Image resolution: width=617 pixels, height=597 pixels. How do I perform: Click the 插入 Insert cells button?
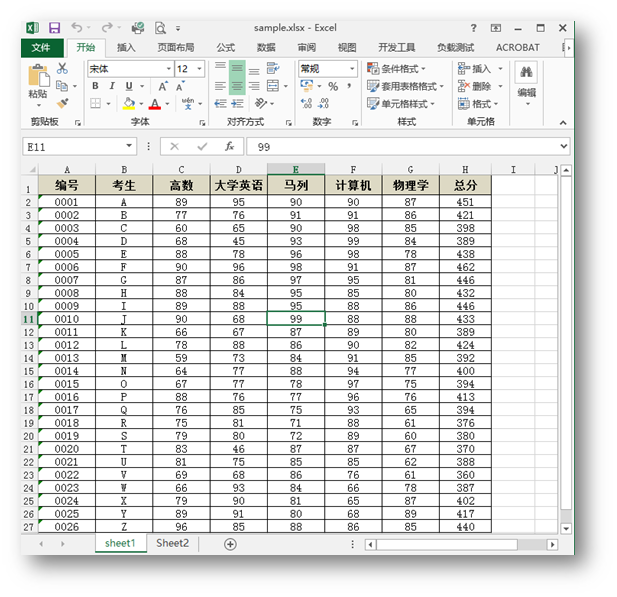[x=475, y=69]
